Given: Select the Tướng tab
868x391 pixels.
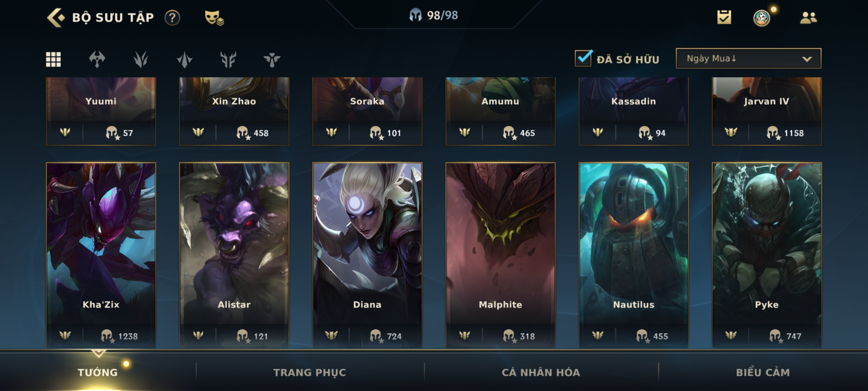Looking at the screenshot, I should tap(98, 372).
